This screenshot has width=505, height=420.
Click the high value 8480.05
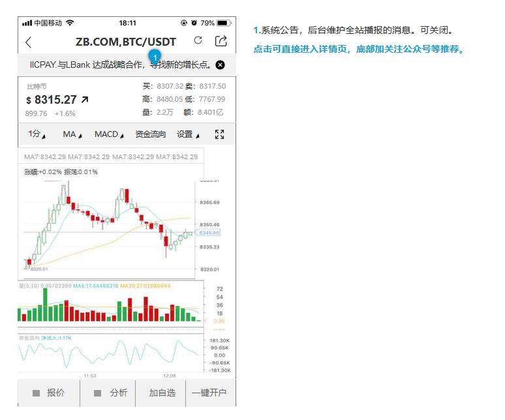(x=170, y=99)
